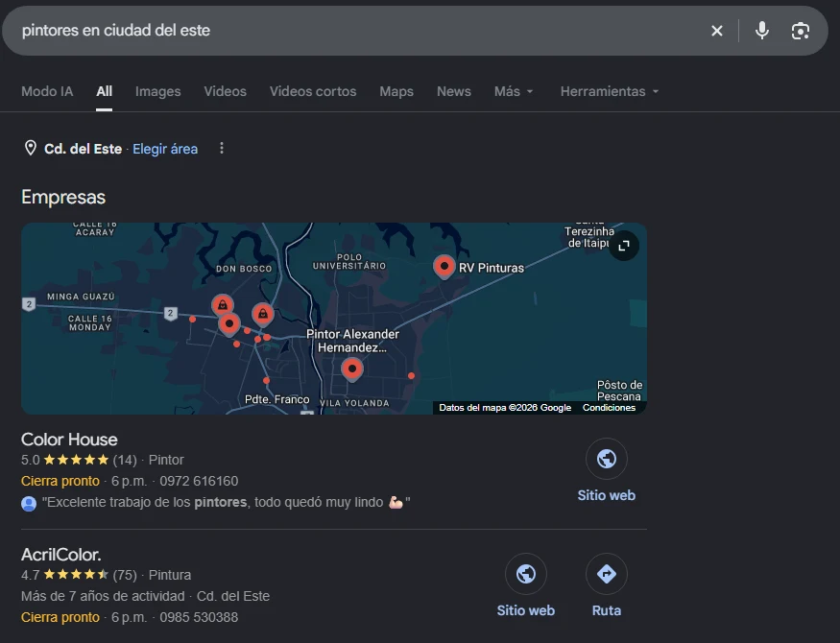The image size is (840, 643).
Task: Select the All tab
Action: pos(104,91)
